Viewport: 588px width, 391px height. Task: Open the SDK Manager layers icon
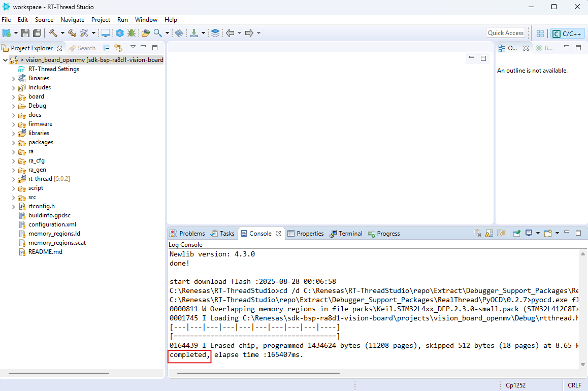point(215,33)
